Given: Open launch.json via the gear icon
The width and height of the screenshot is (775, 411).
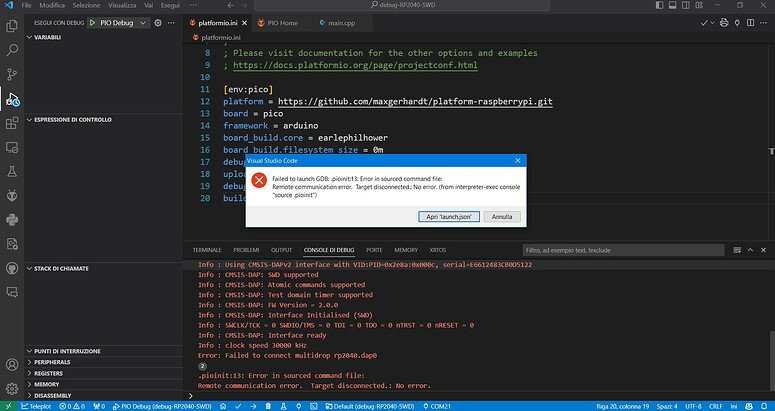Looking at the screenshot, I should coord(159,22).
